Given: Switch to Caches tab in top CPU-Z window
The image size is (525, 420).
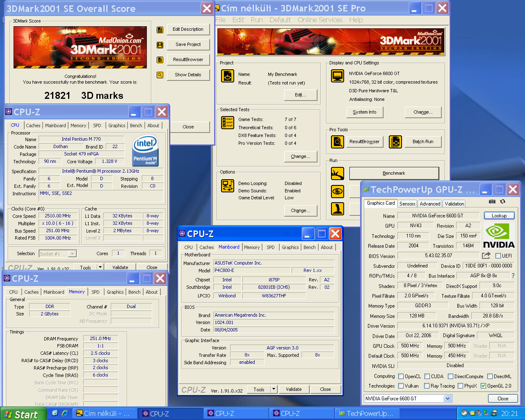Looking at the screenshot, I should [33, 126].
